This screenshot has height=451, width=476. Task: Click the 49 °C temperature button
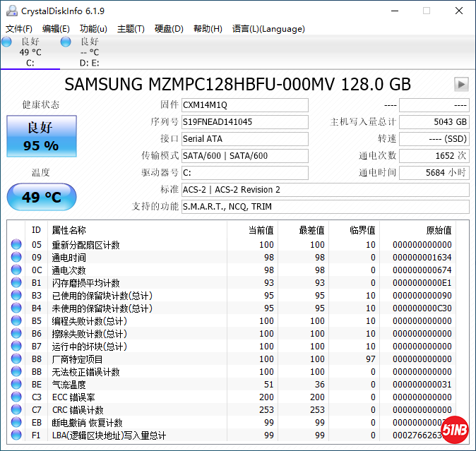[x=41, y=197]
